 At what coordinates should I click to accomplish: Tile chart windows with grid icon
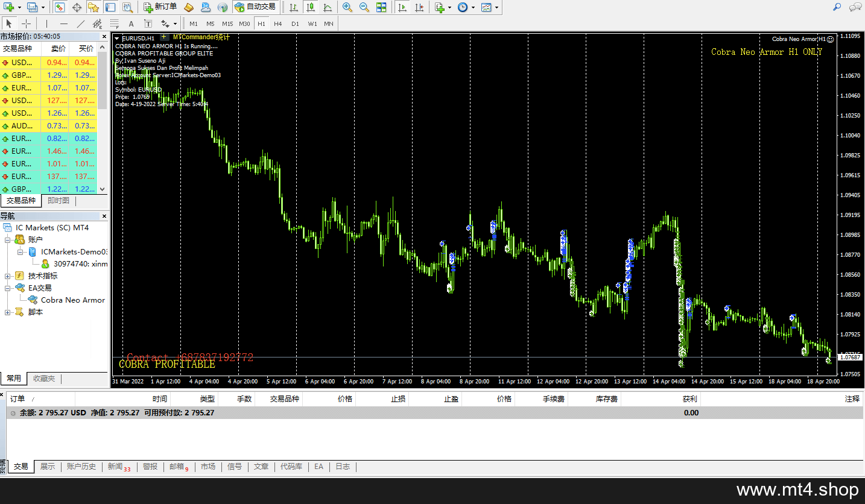381,7
